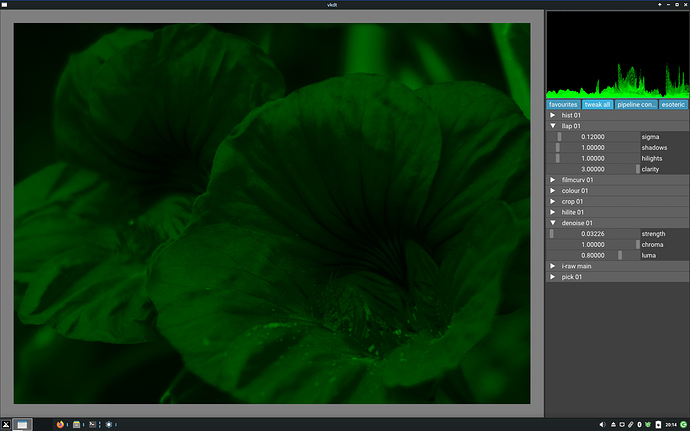Select the esoteric tab
This screenshot has height=431, width=690.
(x=673, y=104)
